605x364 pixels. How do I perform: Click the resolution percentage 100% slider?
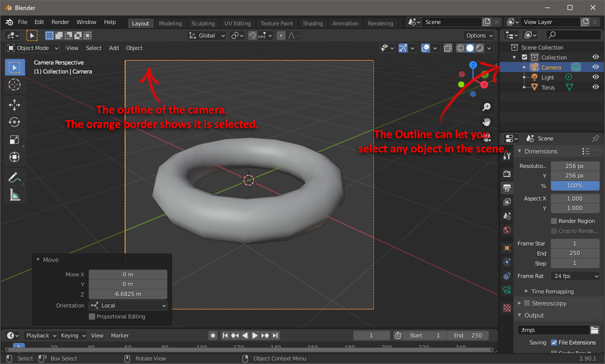575,185
